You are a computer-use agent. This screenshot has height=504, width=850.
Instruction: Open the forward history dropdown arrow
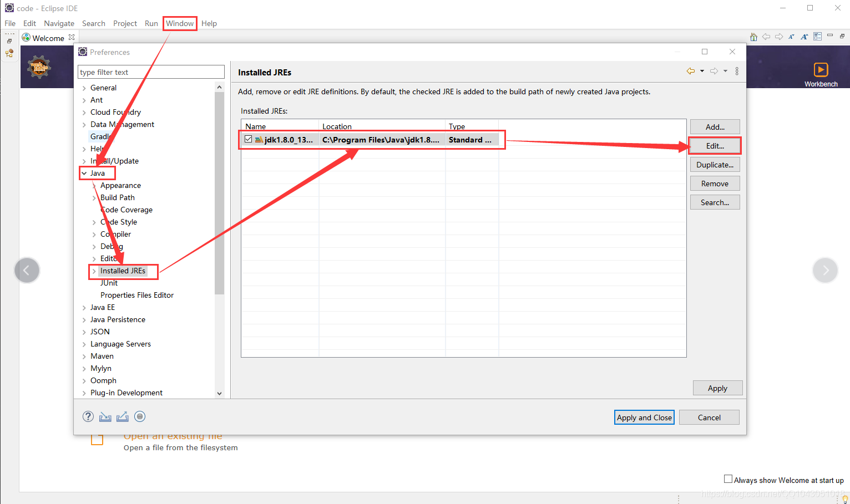coord(725,71)
